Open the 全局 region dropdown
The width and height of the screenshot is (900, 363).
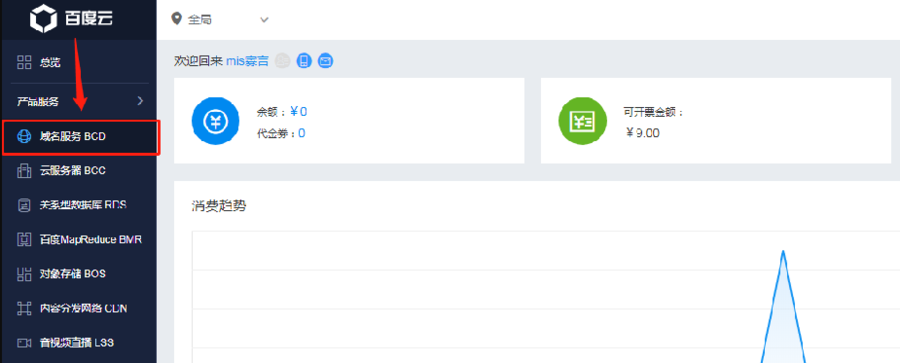(221, 20)
